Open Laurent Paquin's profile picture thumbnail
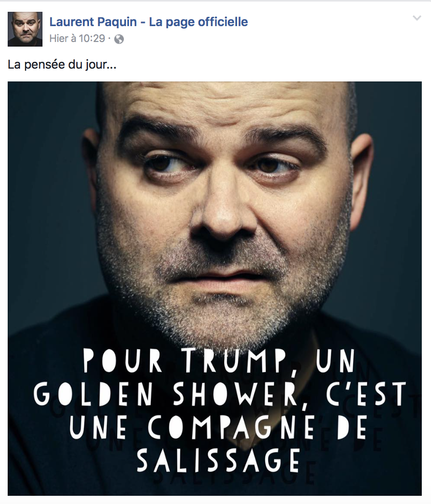This screenshot has width=431, height=504. (25, 29)
